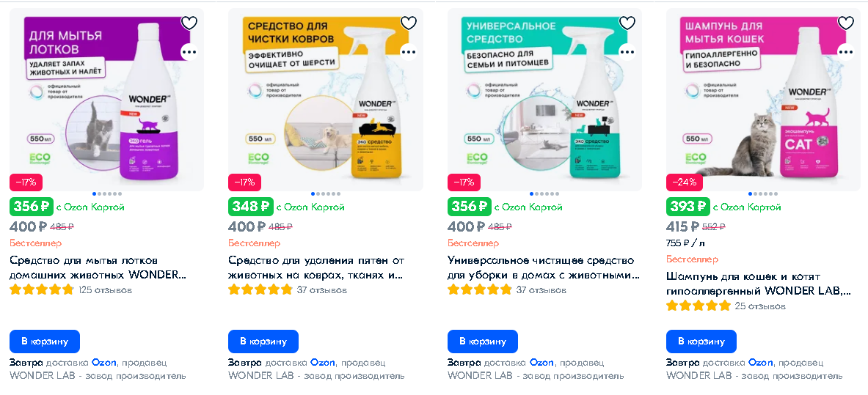The height and width of the screenshot is (395, 868).
Task: Favorite the cat shampoo with heart icon
Action: tap(846, 23)
